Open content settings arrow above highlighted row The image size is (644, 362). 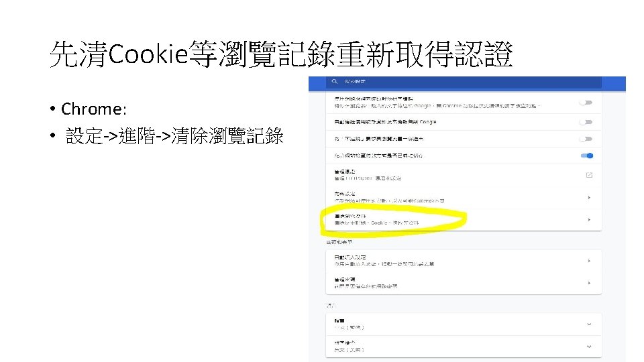point(589,197)
